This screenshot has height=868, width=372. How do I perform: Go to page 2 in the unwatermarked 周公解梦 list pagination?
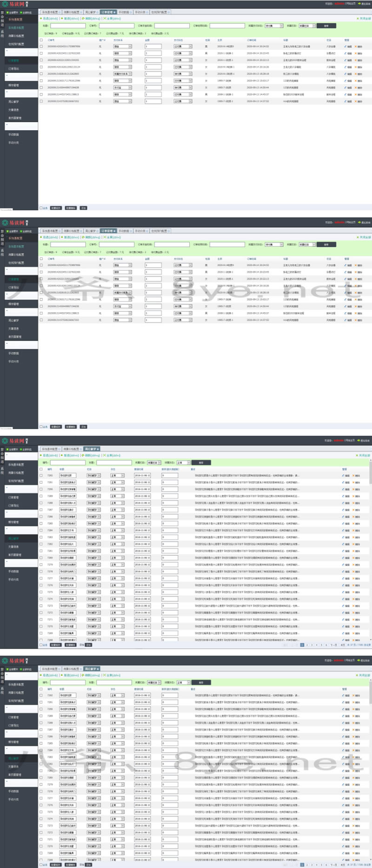click(307, 645)
